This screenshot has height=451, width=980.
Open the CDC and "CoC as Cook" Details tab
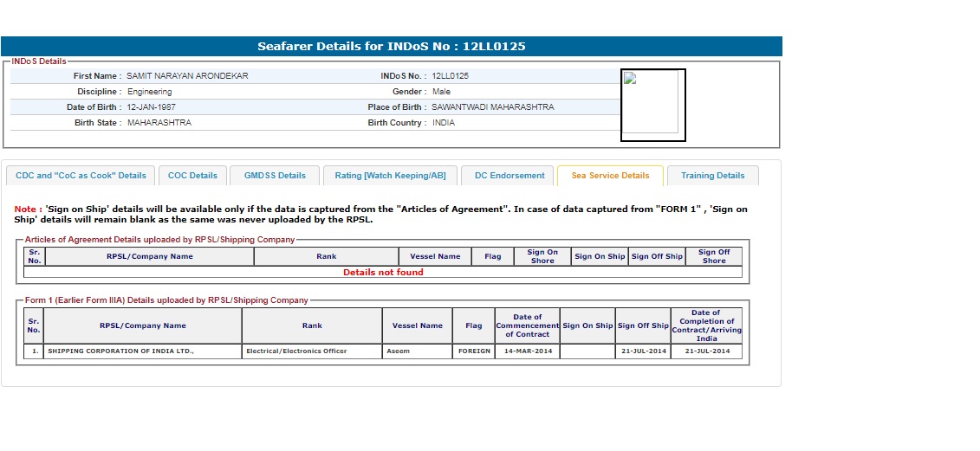[x=81, y=176]
